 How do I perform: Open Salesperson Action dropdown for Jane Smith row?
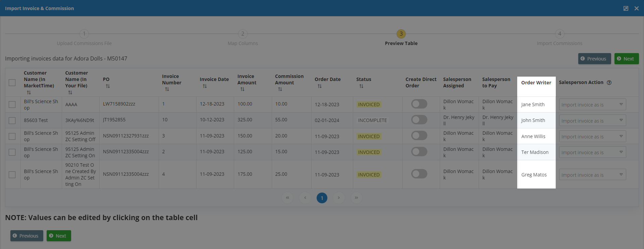[x=592, y=105]
